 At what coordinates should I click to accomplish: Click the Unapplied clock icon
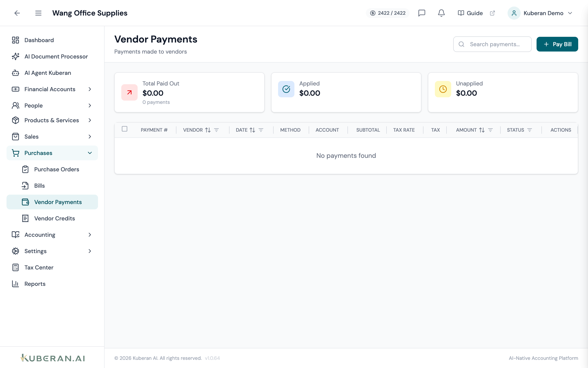click(443, 89)
